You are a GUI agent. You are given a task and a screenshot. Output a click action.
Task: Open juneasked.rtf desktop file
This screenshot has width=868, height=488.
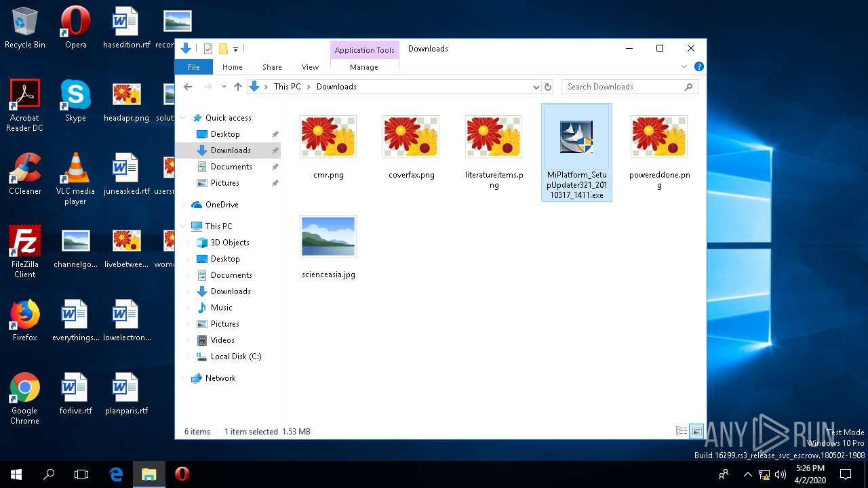[x=126, y=174]
